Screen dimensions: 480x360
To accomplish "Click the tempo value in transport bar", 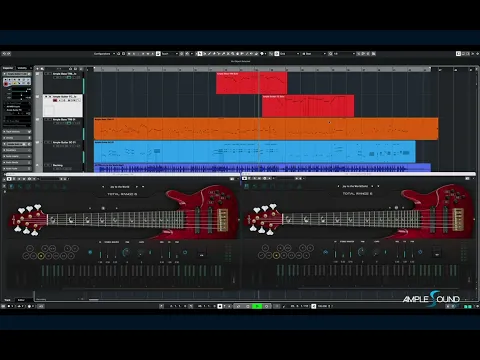I will coord(324,306).
